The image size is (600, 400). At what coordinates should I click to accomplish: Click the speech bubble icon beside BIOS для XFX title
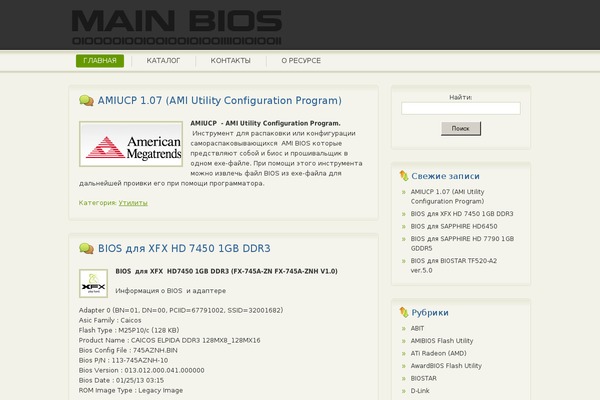86,249
